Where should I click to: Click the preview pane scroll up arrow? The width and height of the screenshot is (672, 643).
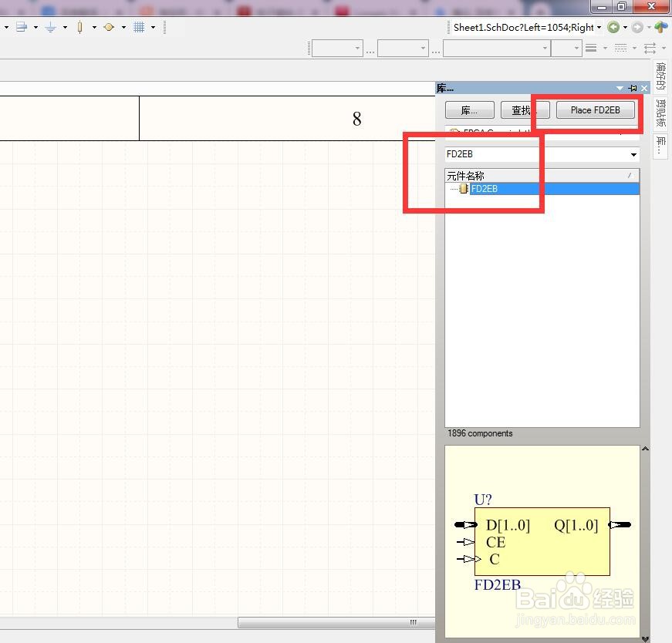645,449
